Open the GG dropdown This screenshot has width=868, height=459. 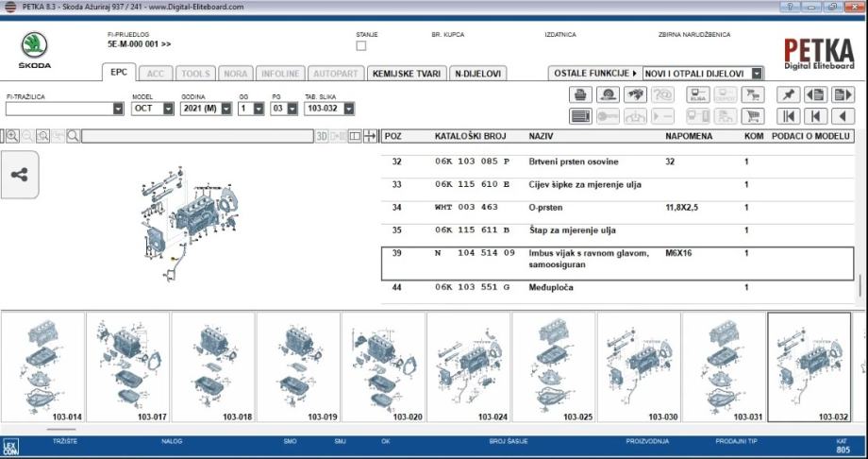point(259,109)
